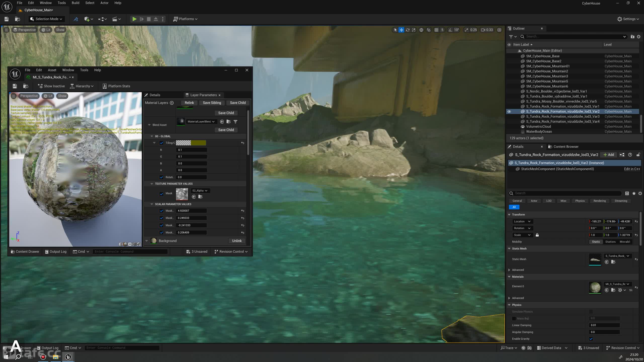Open Asset menu in material editor
Image resolution: width=644 pixels, height=362 pixels.
pyautogui.click(x=52, y=70)
